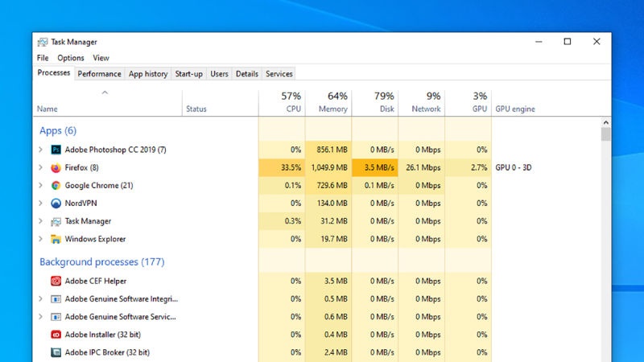Click the Adobe Photoshop CC 2019 icon
644x362 pixels.
click(x=56, y=150)
